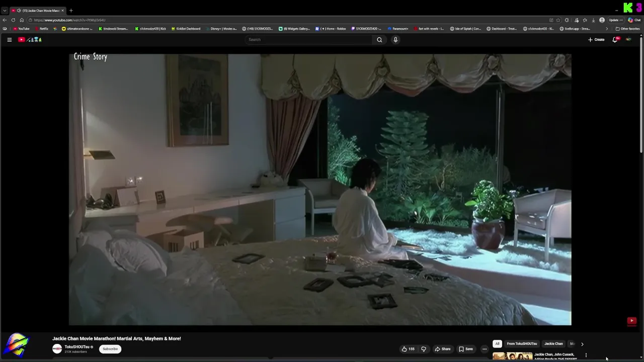
Task: Open the browser downloads icon
Action: (x=593, y=20)
